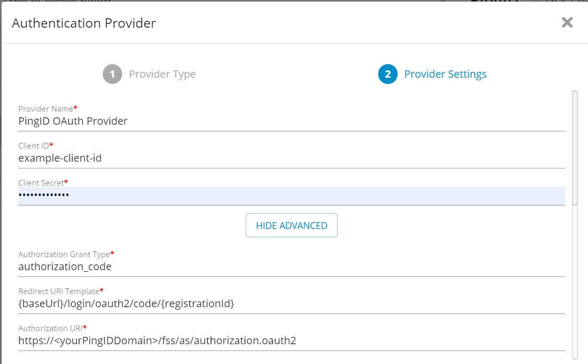Focus the Provider Name text field
The width and height of the screenshot is (588, 364).
(x=291, y=121)
